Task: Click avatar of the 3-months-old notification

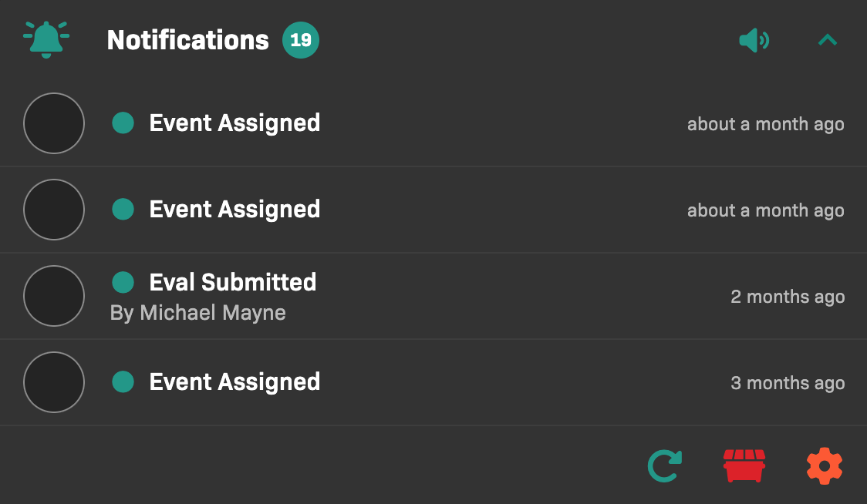Action: 54,382
